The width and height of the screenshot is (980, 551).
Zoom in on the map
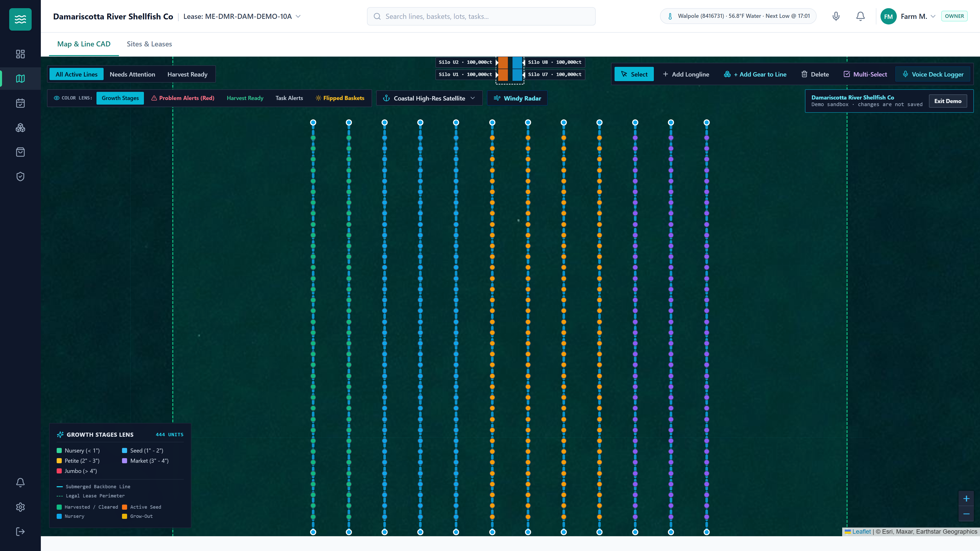[x=966, y=498]
